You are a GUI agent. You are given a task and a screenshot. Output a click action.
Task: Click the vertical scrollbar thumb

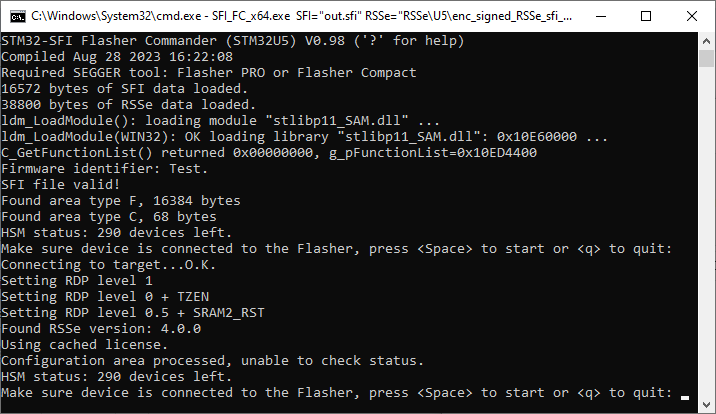click(706, 58)
